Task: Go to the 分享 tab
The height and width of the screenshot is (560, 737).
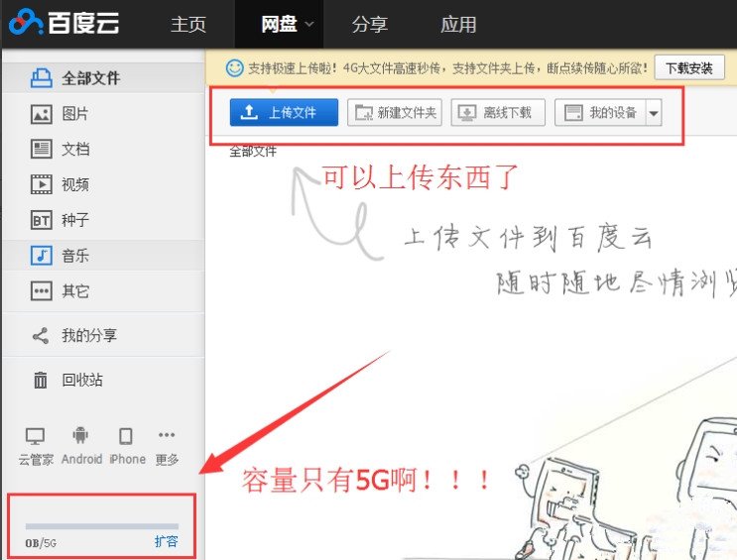Action: coord(369,24)
